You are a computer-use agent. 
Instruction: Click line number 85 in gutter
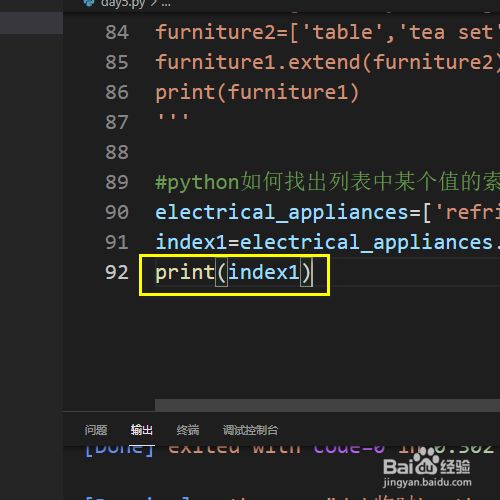(x=117, y=62)
